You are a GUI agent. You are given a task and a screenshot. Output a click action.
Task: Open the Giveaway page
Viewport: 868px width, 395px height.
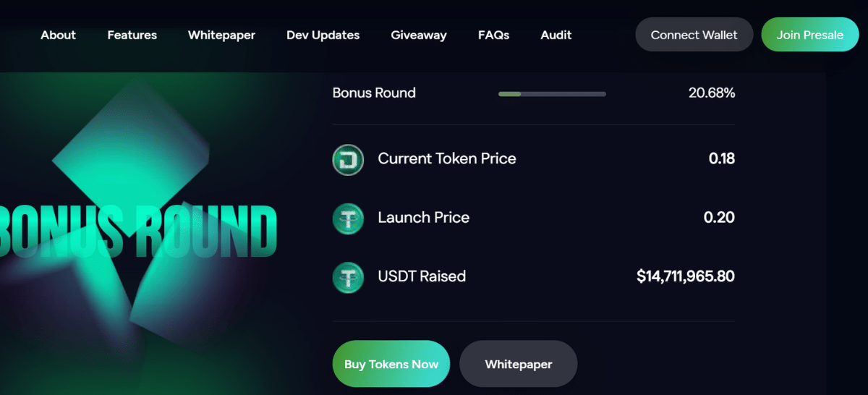[419, 35]
